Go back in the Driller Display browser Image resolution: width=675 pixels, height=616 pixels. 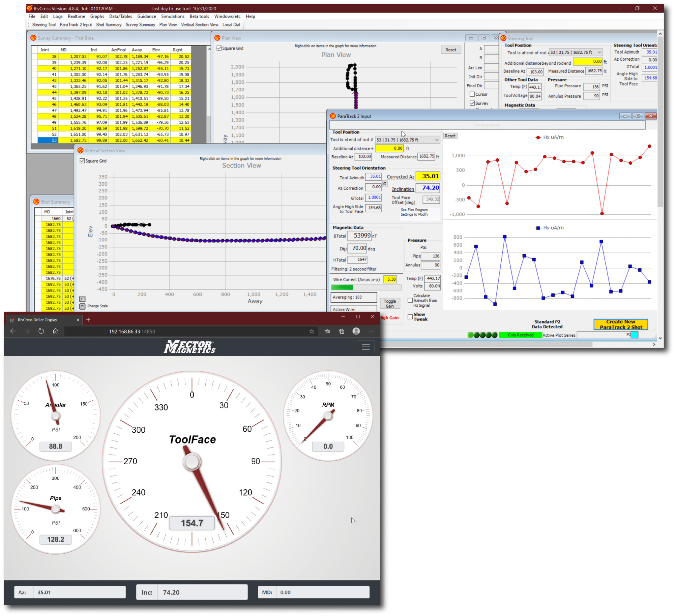pos(13,331)
